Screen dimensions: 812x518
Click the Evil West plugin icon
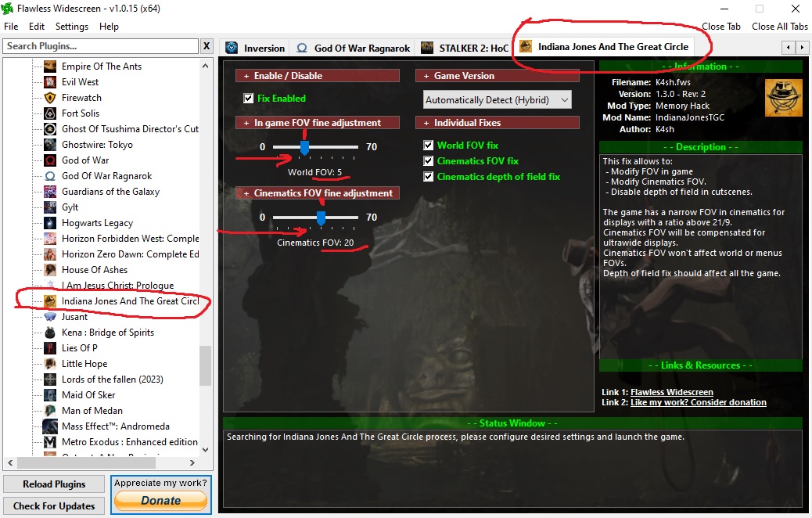50,82
